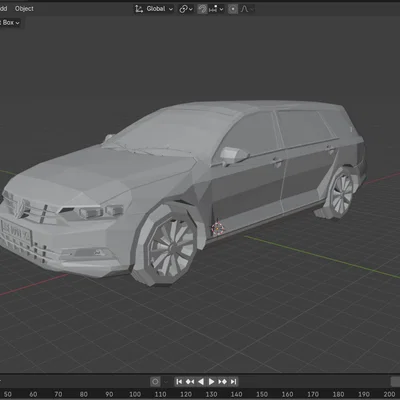The height and width of the screenshot is (400, 400).
Task: Jump to the previous keyframe
Action: 190,381
